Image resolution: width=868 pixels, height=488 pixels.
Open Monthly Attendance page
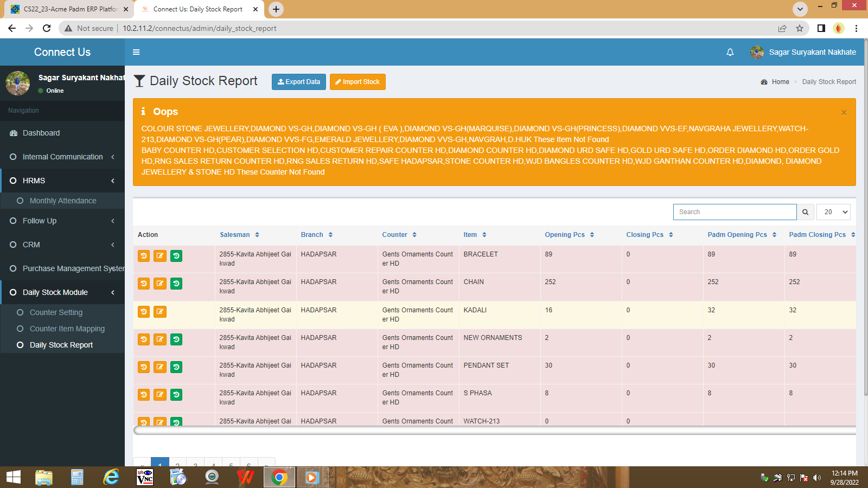point(63,201)
